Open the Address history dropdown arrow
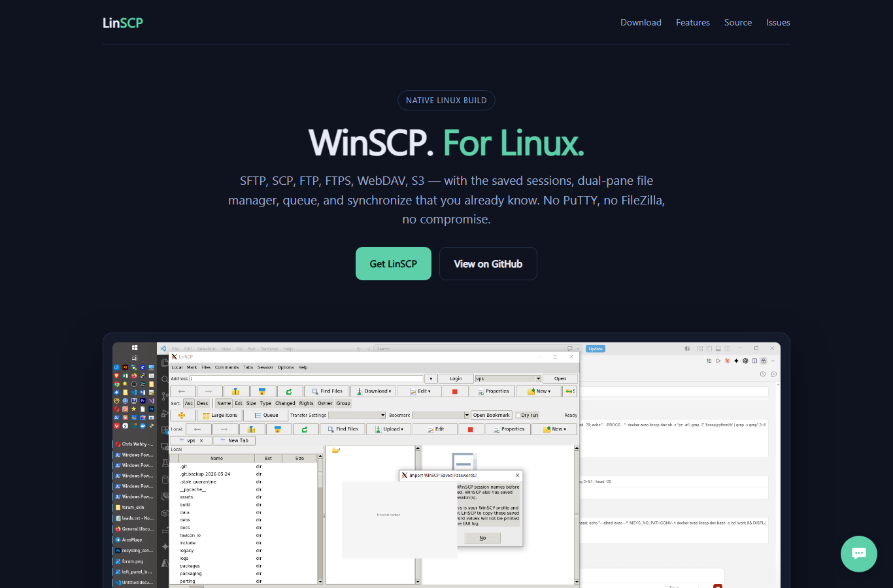Image resolution: width=893 pixels, height=588 pixels. (431, 379)
